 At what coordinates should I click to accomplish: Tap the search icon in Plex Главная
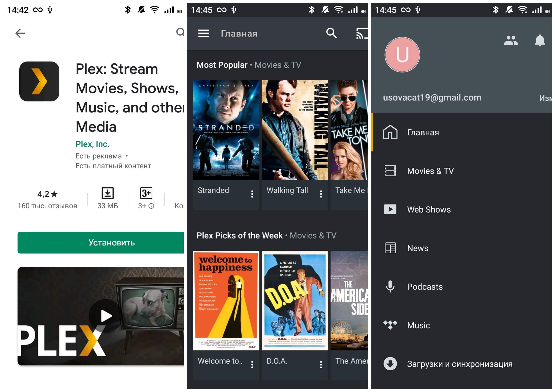(x=331, y=33)
